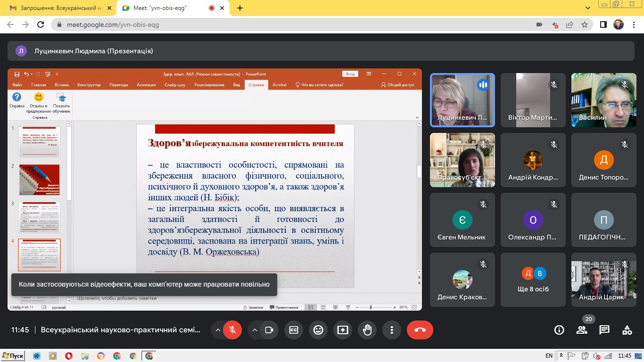Leave the call with red hang-up button

[x=420, y=330]
